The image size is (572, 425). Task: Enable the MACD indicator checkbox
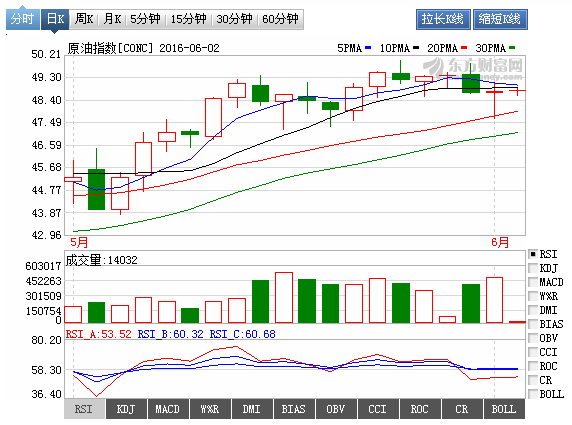click(533, 282)
